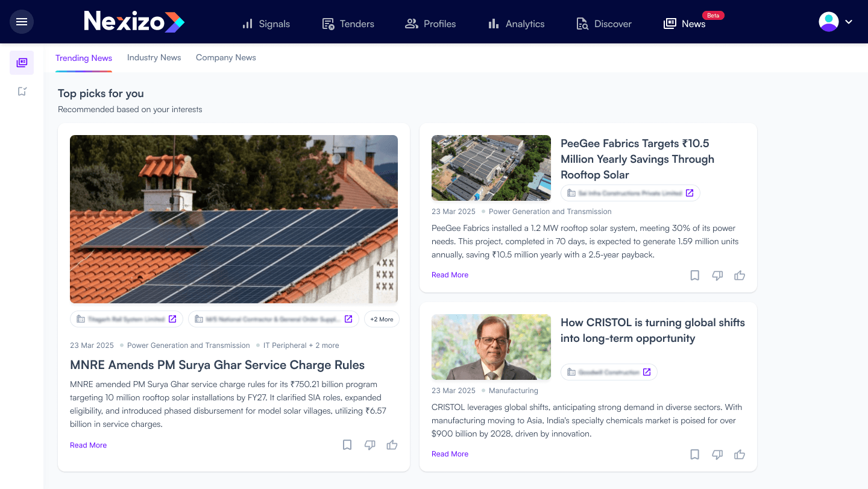This screenshot has height=489, width=868.
Task: Thumbs-down the PeeGee Fabrics article
Action: 717,276
